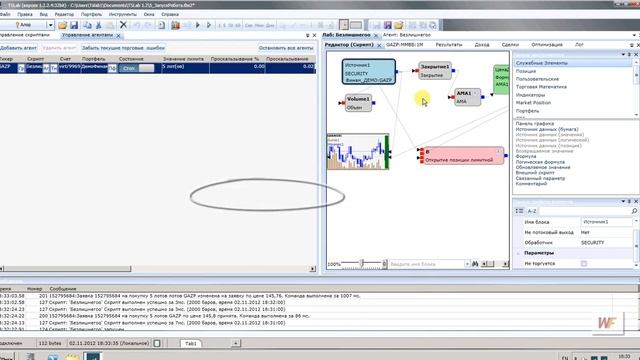This screenshot has height=360, width=640.
Task: Click the first green play arrow
Action: [198, 25]
